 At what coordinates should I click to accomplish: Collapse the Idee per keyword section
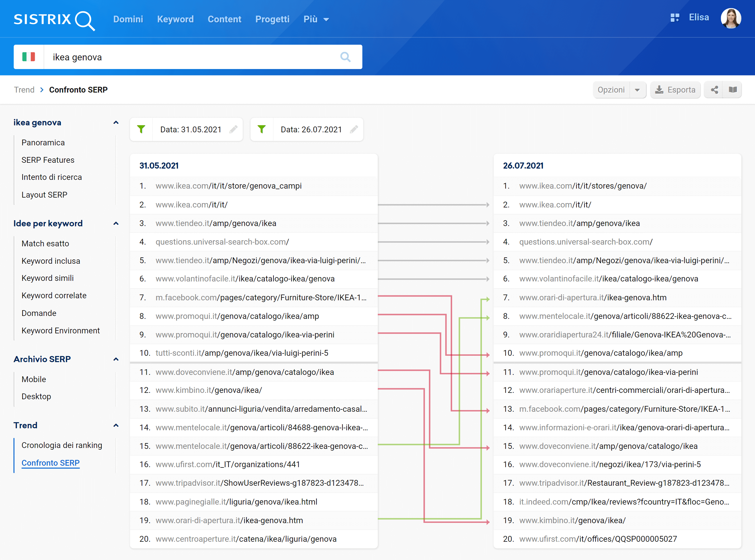[116, 223]
